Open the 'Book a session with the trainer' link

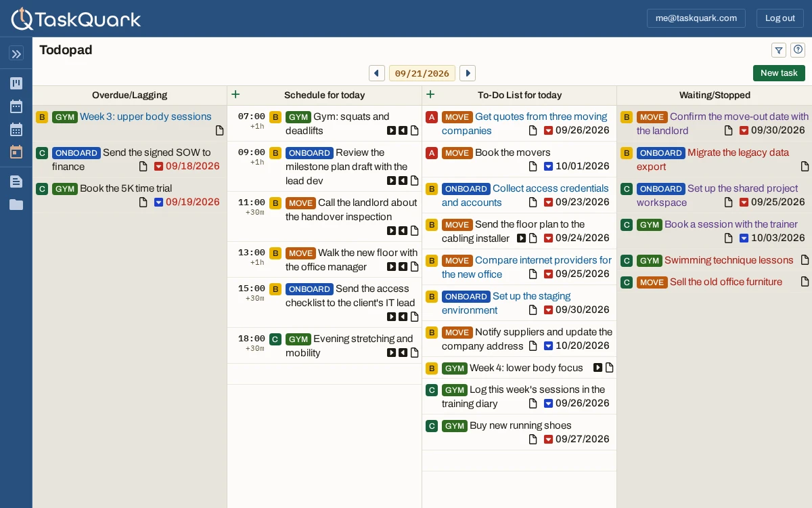pos(731,224)
